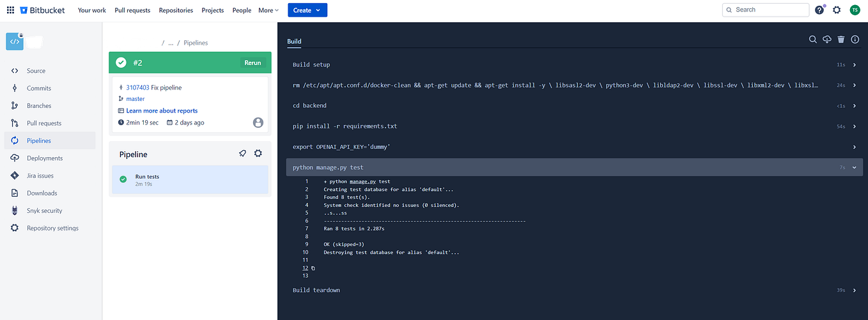Click the Branches sidebar icon
868x320 pixels.
click(x=15, y=105)
